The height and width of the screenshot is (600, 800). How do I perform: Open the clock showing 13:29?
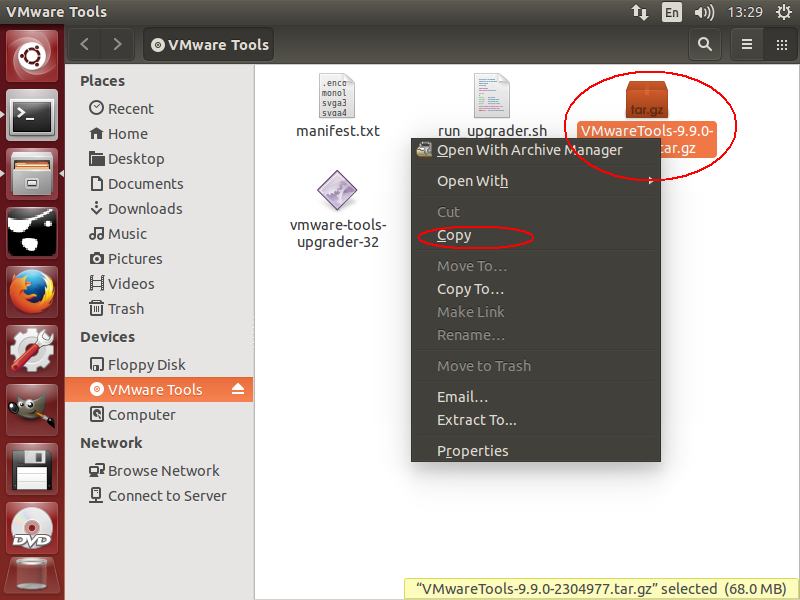tap(745, 12)
